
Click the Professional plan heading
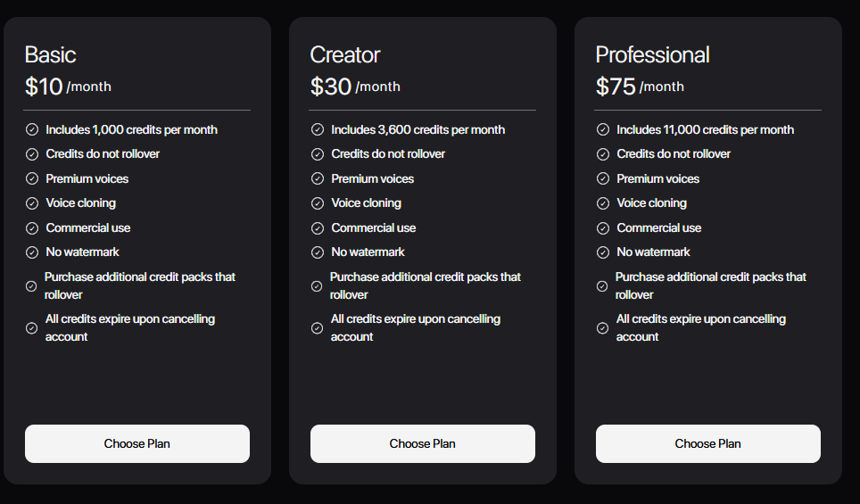652,55
